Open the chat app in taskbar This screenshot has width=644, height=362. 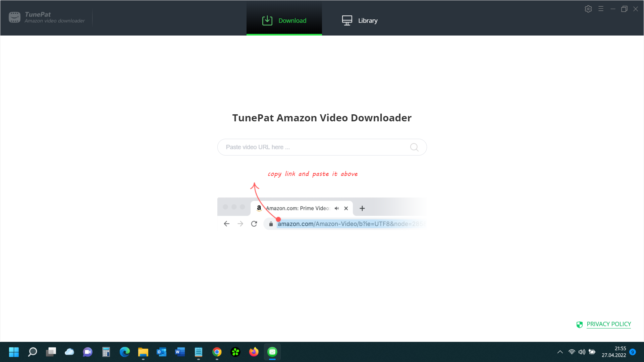(88, 352)
